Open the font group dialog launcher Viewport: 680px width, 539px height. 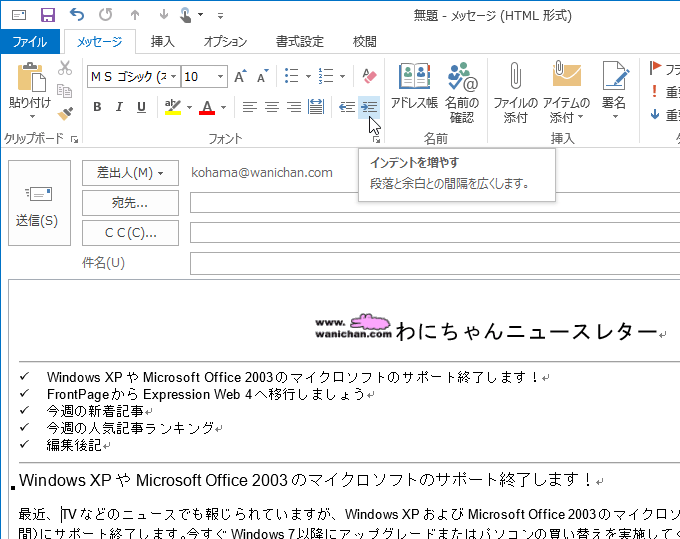pos(376,139)
